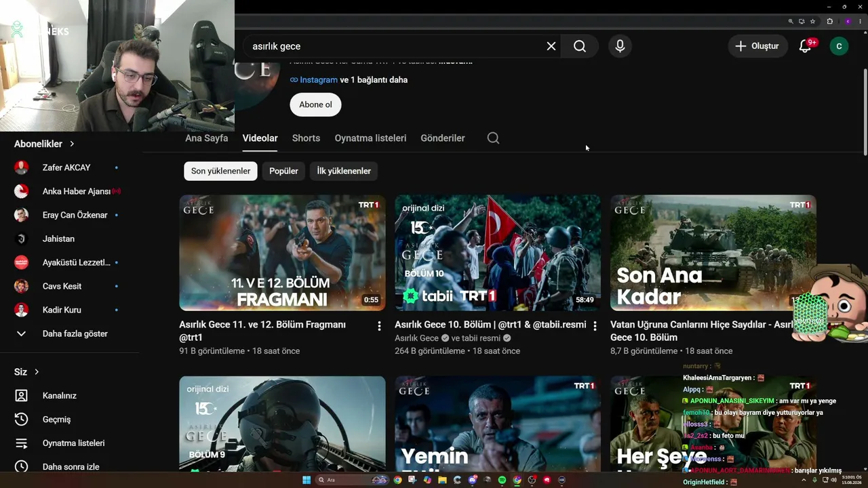Switch to the Ana Sayfa tab

tap(207, 138)
